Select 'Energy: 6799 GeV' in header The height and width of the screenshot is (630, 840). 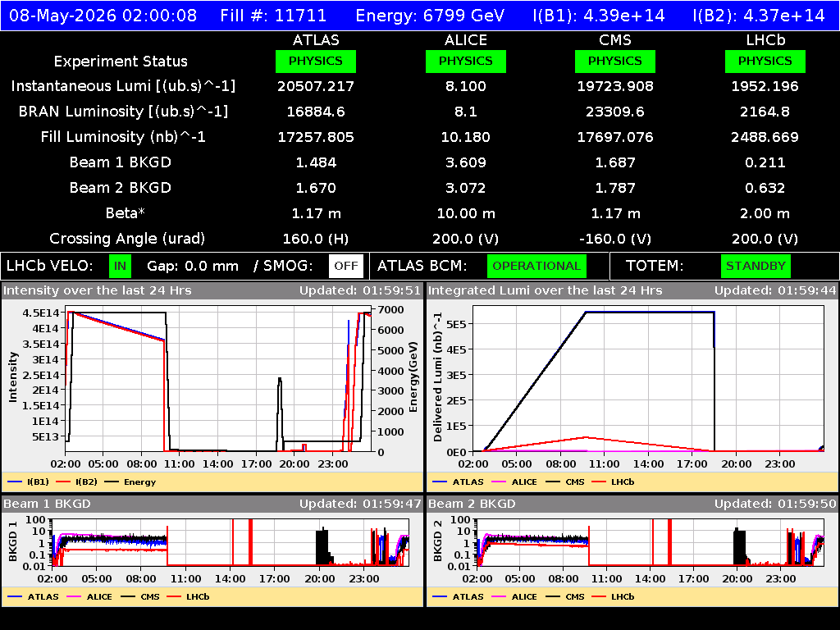(x=430, y=16)
